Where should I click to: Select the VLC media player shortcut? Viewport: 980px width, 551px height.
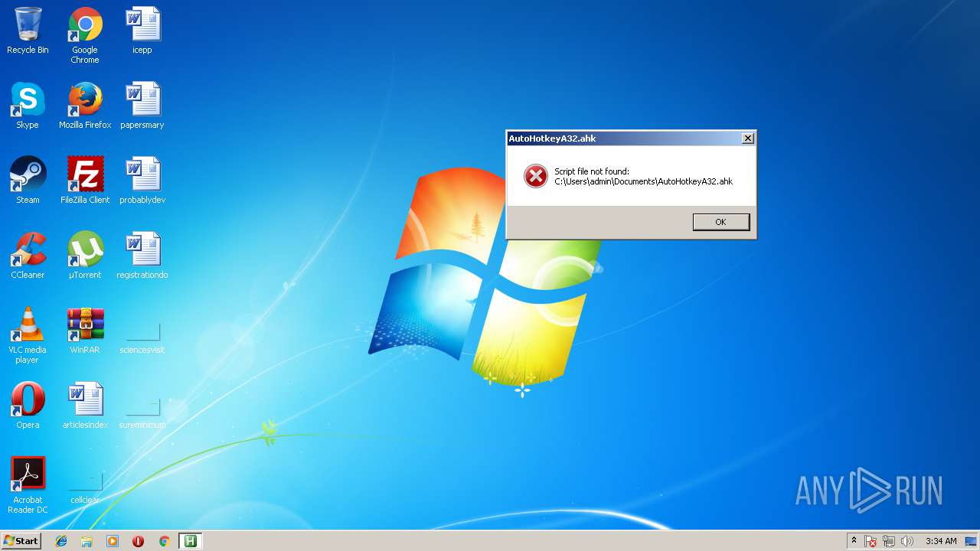tap(28, 335)
